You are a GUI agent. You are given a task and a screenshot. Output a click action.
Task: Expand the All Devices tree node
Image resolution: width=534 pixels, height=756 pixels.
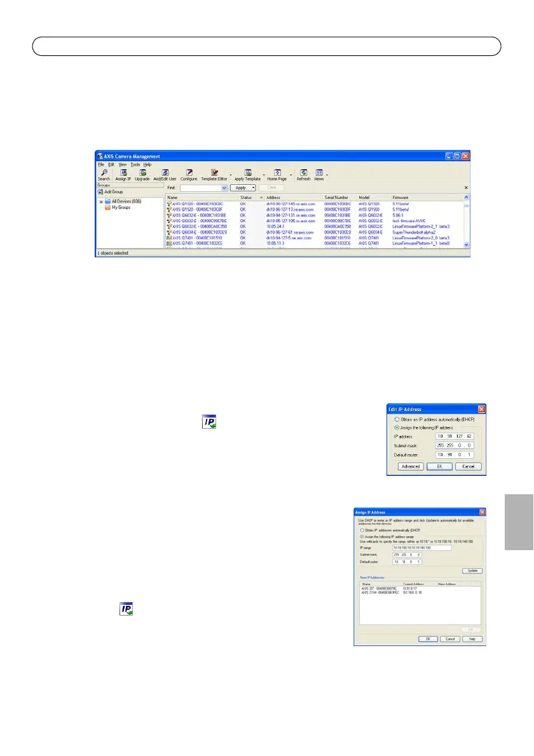101,201
